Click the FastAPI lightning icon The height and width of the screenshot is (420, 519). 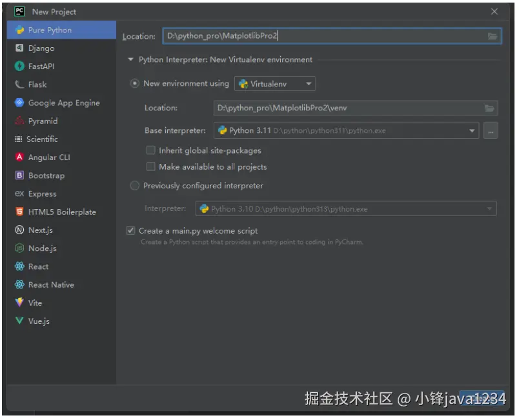19,66
